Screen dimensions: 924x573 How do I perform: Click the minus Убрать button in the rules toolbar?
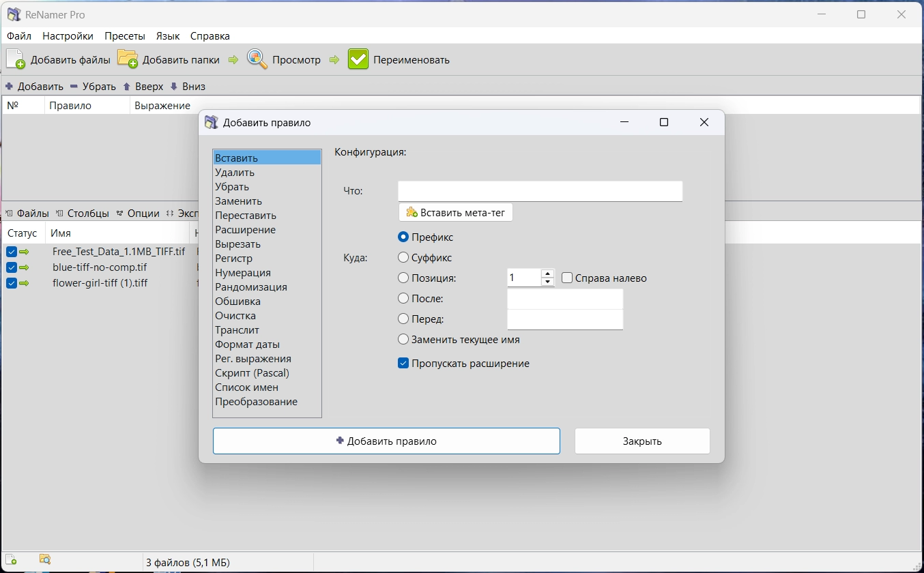93,87
